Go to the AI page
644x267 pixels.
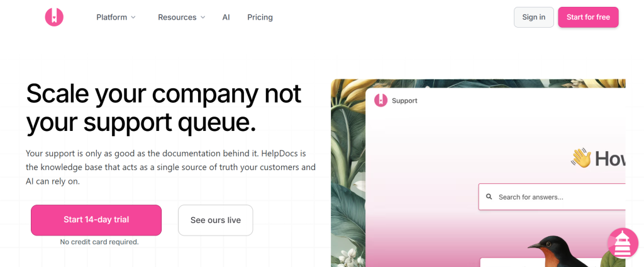[226, 18]
